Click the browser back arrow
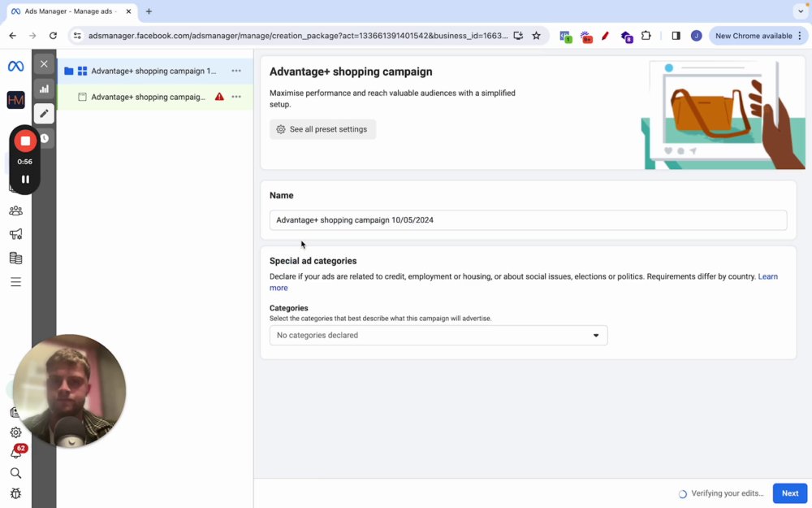Image resolution: width=812 pixels, height=508 pixels. (x=13, y=36)
